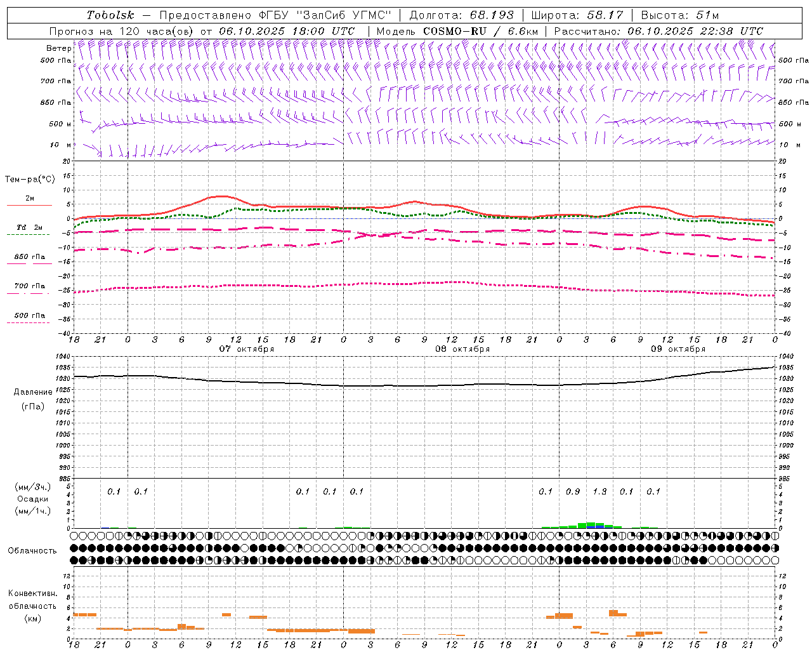Select the model name COSMO-RU / 6.6км
The width and height of the screenshot is (812, 650).
pyautogui.click(x=481, y=31)
